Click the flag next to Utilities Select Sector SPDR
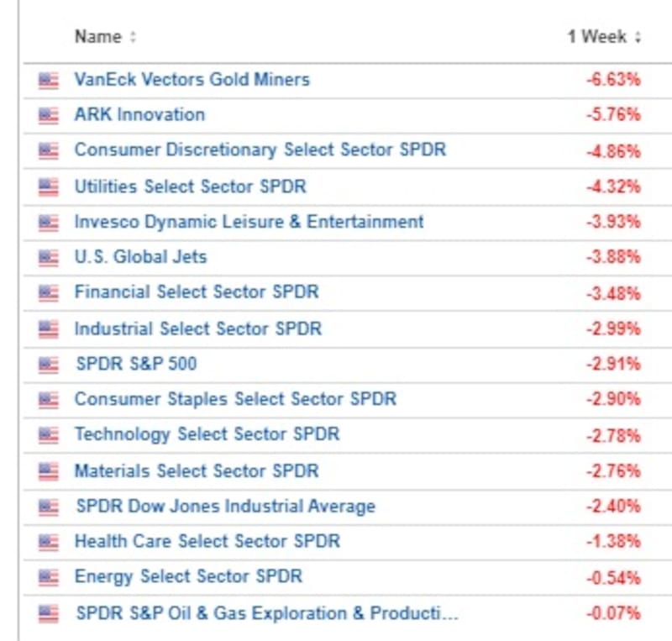The image size is (672, 641). click(x=48, y=187)
